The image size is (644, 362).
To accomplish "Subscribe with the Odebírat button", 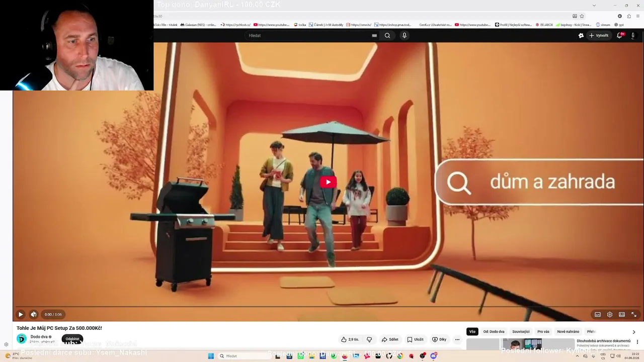I will (x=72, y=339).
